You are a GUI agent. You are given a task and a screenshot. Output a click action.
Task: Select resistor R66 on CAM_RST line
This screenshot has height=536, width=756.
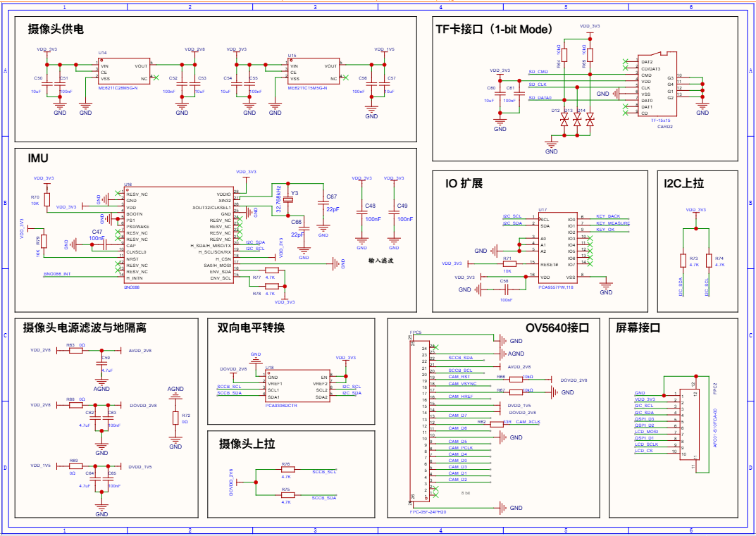pyautogui.click(x=516, y=380)
